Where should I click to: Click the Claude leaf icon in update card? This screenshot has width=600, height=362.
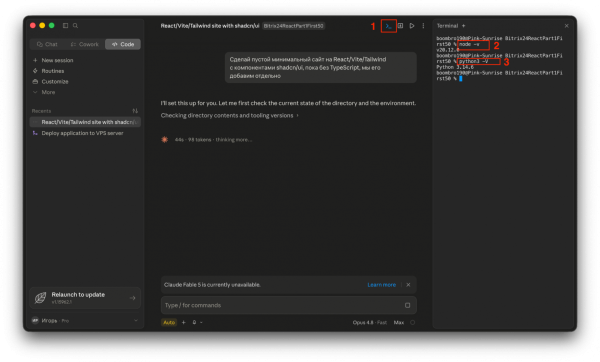click(41, 298)
